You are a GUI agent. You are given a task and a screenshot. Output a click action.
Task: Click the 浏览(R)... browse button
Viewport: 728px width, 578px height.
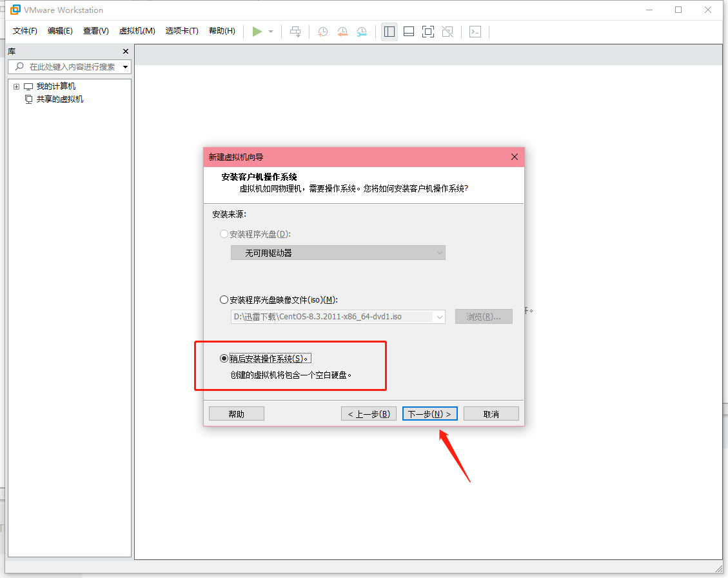pyautogui.click(x=484, y=316)
